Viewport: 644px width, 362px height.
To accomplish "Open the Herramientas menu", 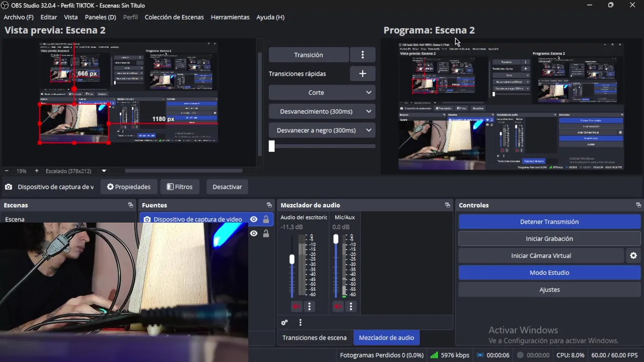I will pyautogui.click(x=230, y=17).
